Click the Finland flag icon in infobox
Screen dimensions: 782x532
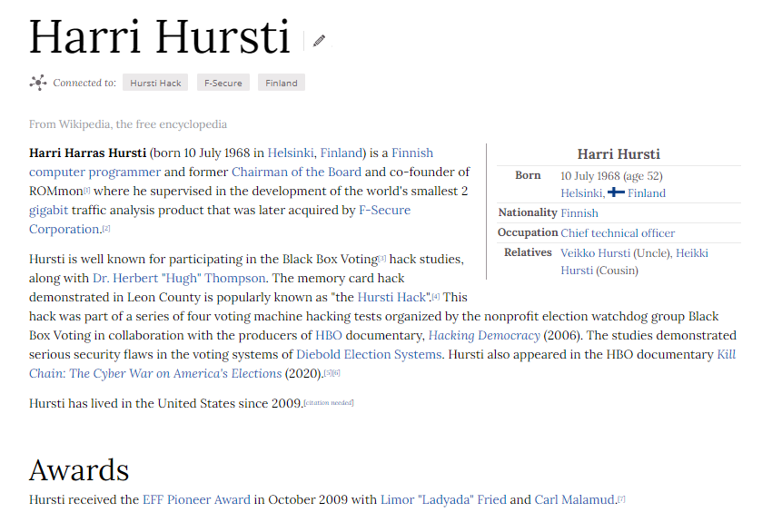point(616,192)
